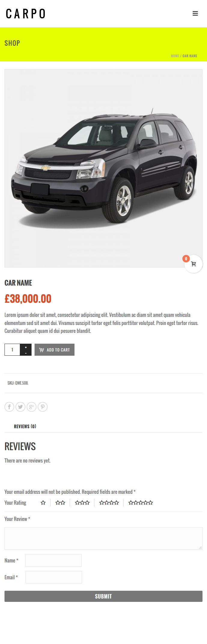Open the floating shopping cart icon
The height and width of the screenshot is (644, 207).
(193, 264)
